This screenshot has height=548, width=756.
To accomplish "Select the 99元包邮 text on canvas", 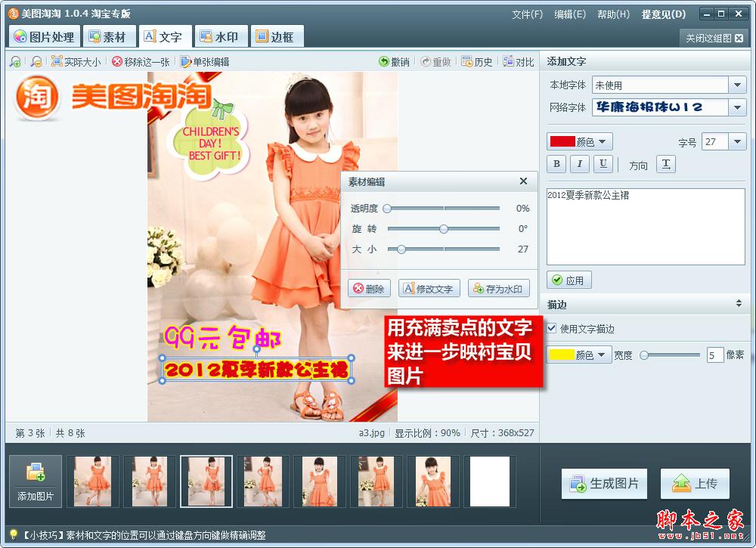I will (x=222, y=336).
